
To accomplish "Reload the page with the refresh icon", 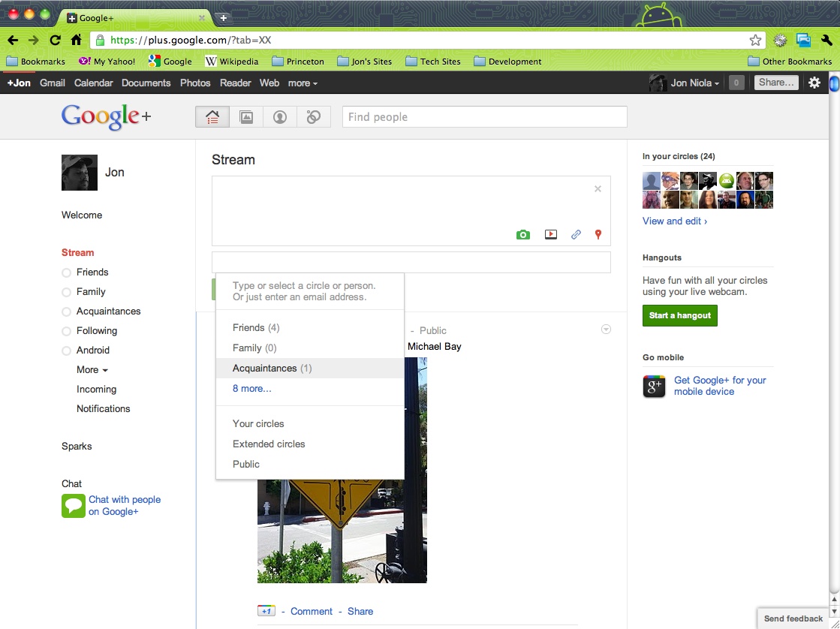I will [55, 41].
